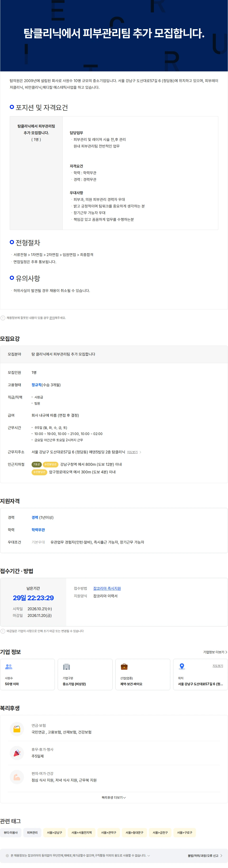
Task: Click the map pin icon in 위치 card
Action: (182, 666)
